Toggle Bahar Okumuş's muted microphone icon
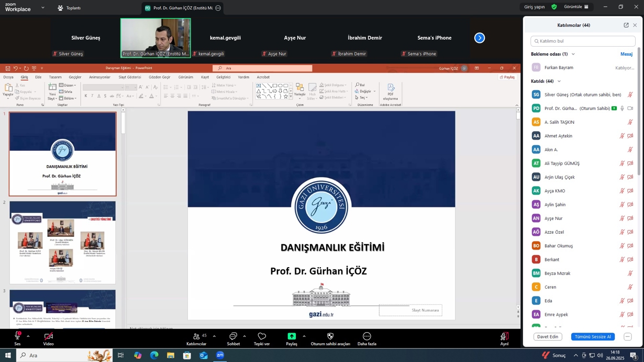Screen dimensions: 644x362 [622, 246]
